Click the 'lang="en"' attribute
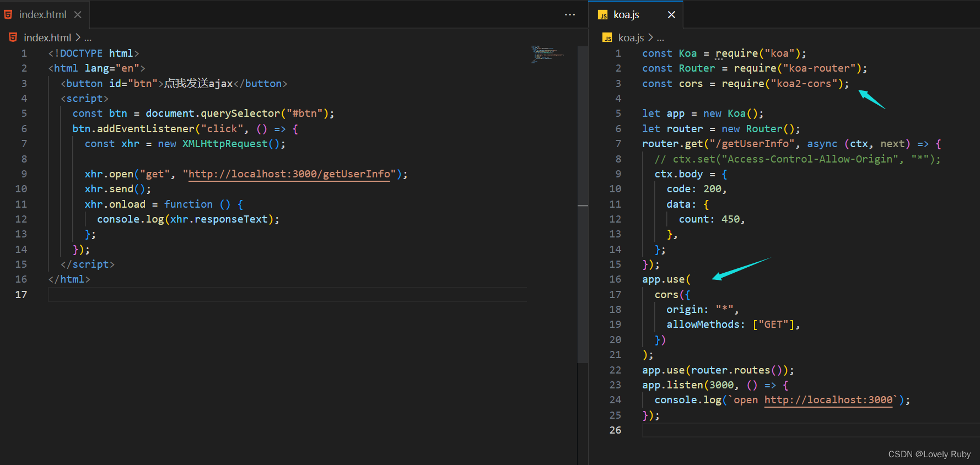 pyautogui.click(x=112, y=68)
